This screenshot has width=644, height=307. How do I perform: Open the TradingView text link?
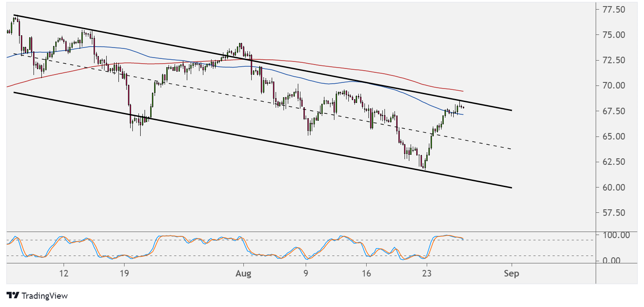point(44,296)
